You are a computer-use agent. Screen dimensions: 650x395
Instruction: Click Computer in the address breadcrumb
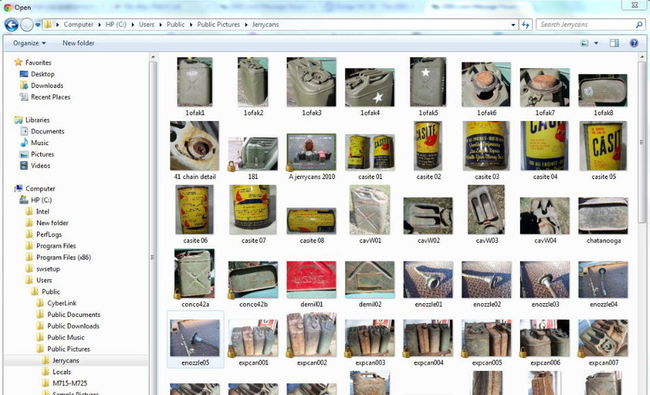coord(78,24)
